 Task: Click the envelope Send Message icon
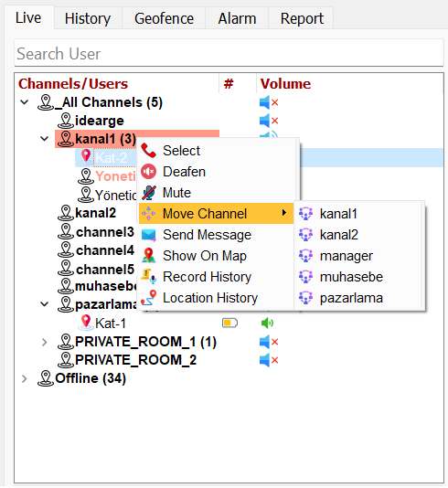[x=148, y=235]
